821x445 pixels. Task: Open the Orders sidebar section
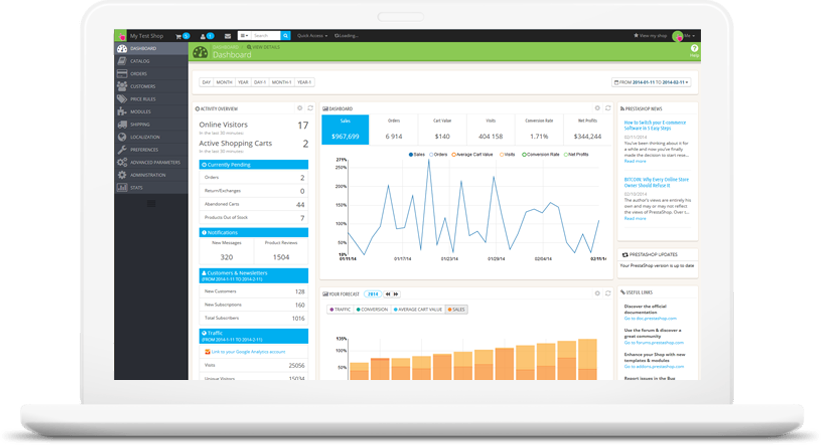(x=140, y=73)
